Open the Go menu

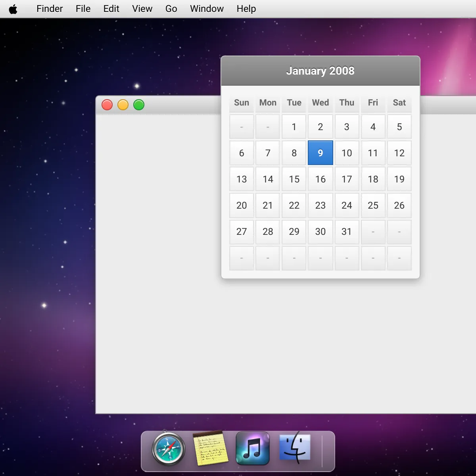point(171,9)
